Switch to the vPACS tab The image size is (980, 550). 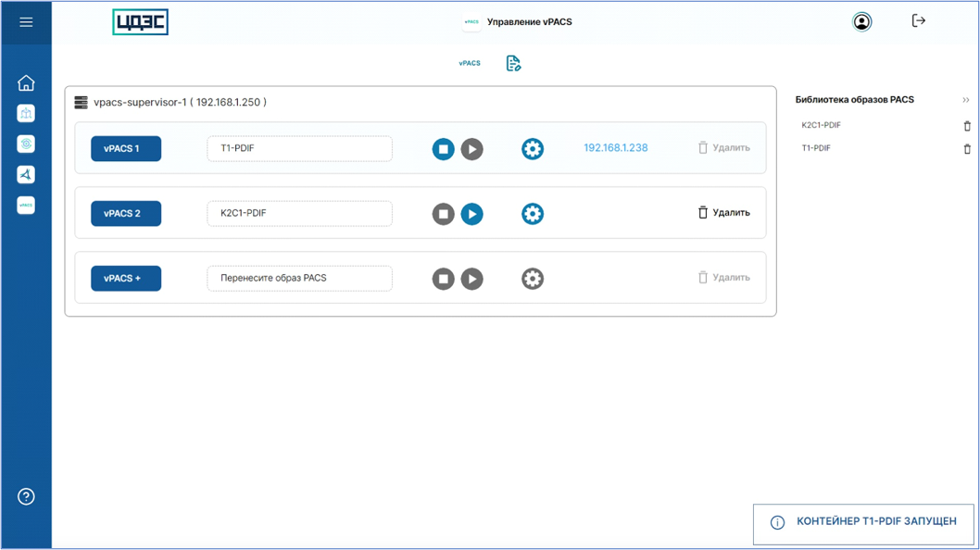coord(470,64)
